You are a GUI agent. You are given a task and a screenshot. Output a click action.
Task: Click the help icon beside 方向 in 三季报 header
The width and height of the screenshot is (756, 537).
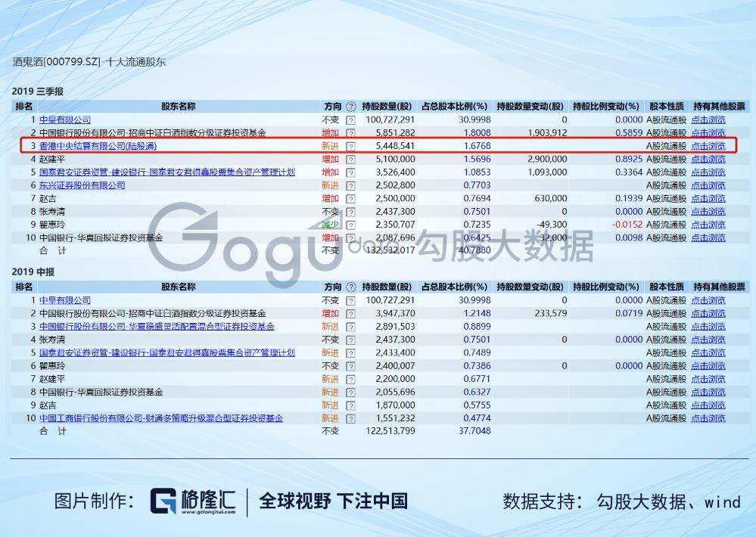click(x=351, y=107)
